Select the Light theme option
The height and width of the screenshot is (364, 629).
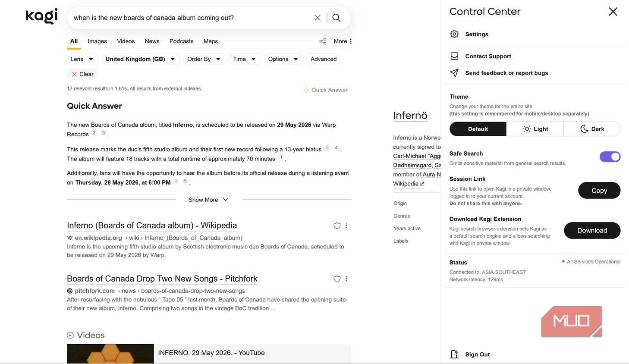click(535, 129)
